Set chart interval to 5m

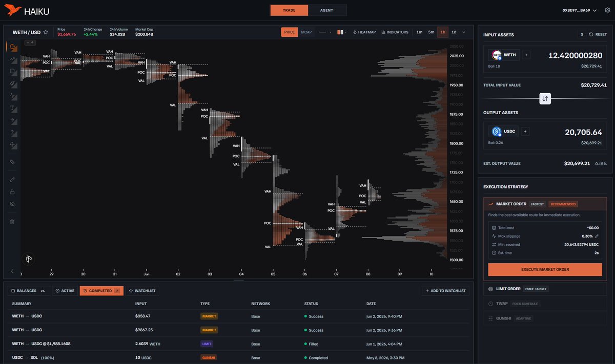pyautogui.click(x=431, y=32)
